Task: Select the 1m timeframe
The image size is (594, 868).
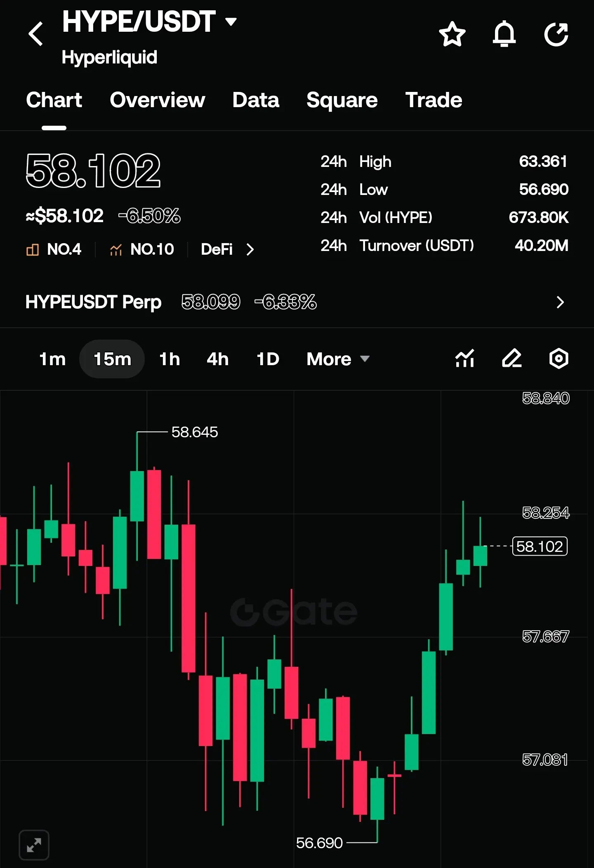Action: tap(52, 359)
